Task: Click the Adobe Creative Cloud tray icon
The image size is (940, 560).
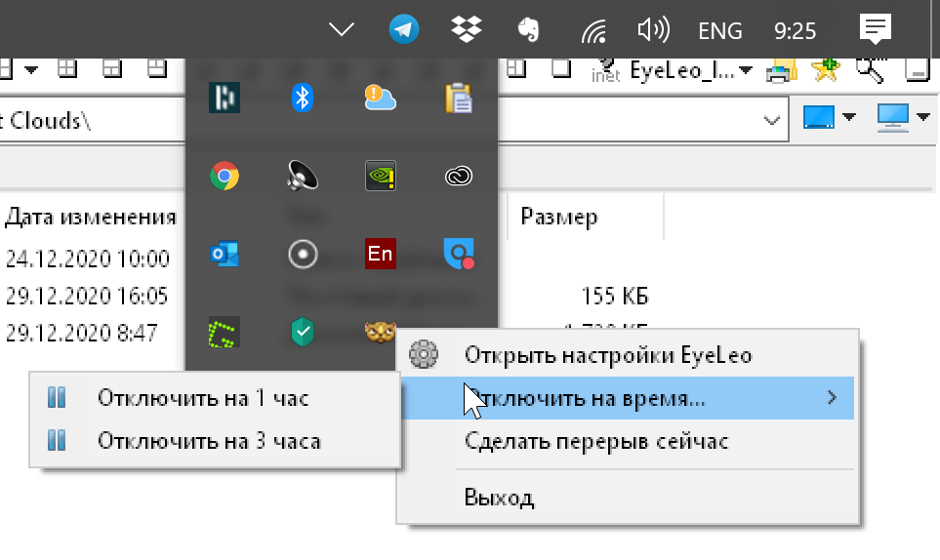Action: click(x=459, y=176)
